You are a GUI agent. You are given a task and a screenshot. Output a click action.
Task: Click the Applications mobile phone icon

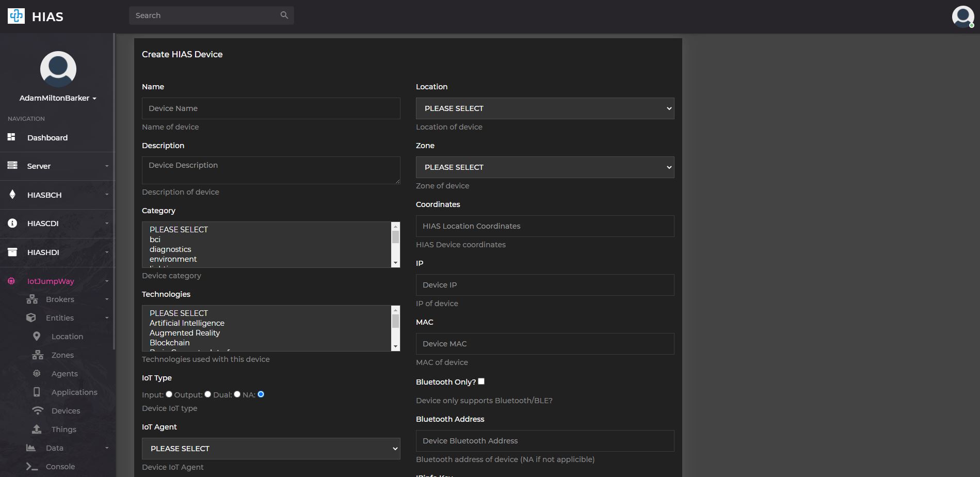[37, 392]
